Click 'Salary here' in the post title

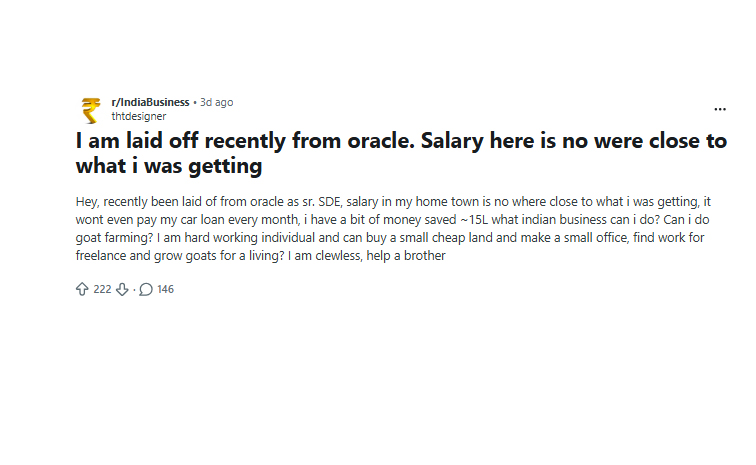[x=482, y=141]
